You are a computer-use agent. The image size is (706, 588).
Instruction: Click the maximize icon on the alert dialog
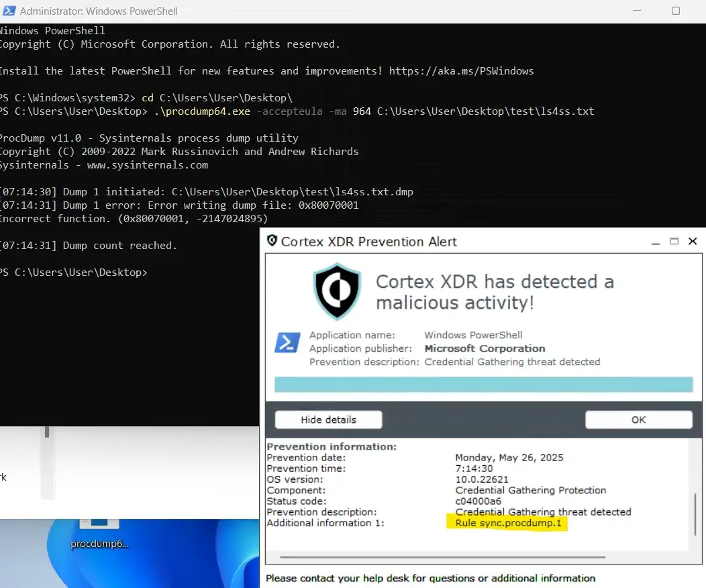click(674, 242)
